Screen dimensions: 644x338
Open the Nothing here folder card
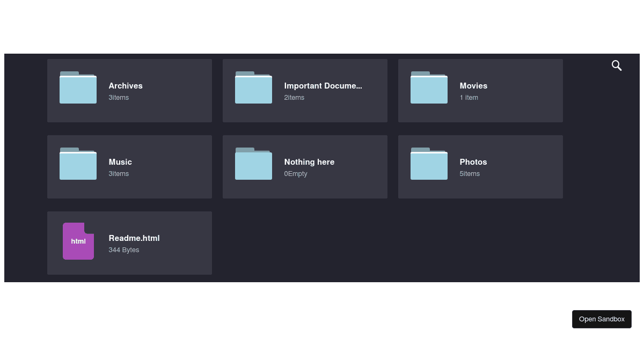pos(305,167)
